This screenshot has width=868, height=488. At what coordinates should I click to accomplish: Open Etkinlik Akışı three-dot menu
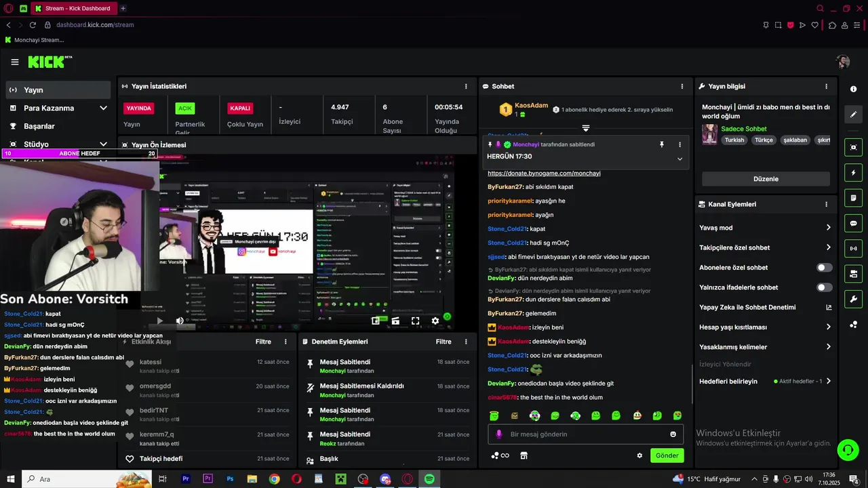pyautogui.click(x=285, y=342)
